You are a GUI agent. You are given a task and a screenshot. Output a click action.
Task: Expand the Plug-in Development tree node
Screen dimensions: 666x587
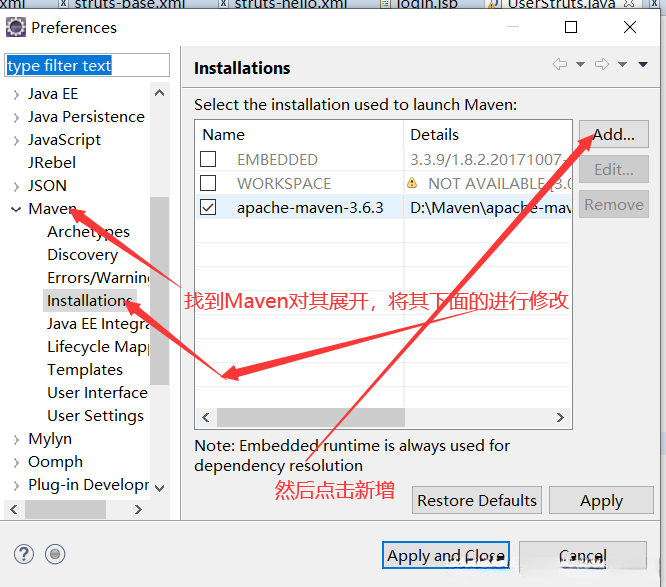click(16, 485)
